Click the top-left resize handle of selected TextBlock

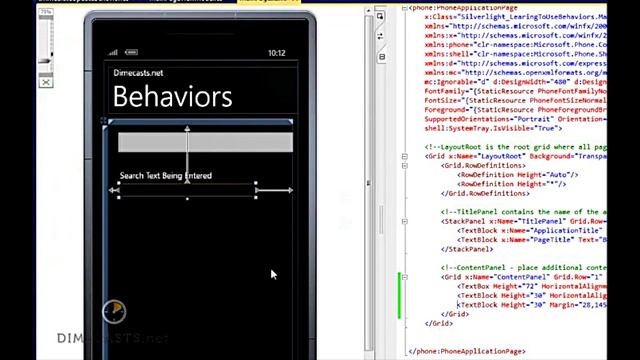(119, 183)
